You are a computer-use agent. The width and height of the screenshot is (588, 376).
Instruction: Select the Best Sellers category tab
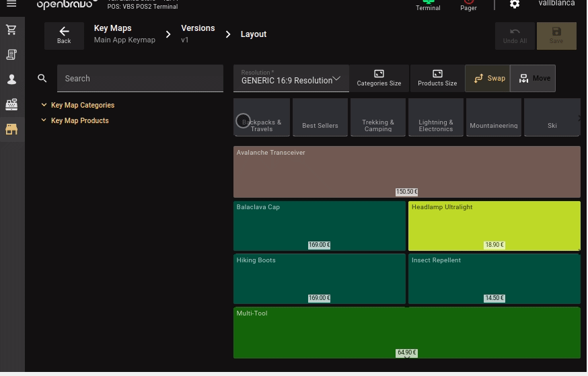320,118
